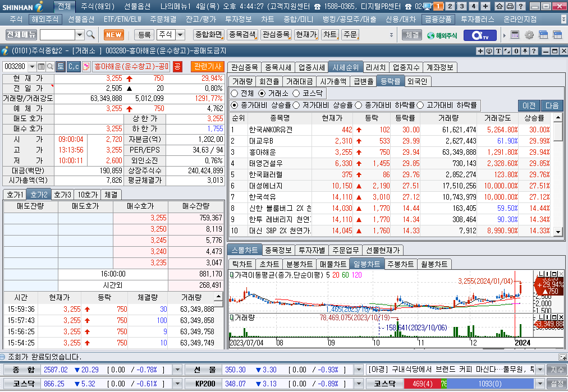568x392 pixels.
Task: Switch to the 10호가 tab
Action: (88, 195)
